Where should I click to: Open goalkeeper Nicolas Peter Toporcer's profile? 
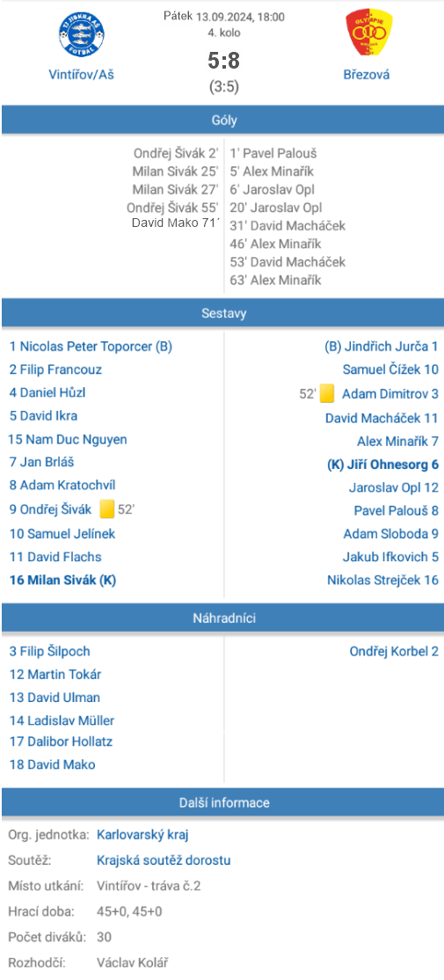91,347
